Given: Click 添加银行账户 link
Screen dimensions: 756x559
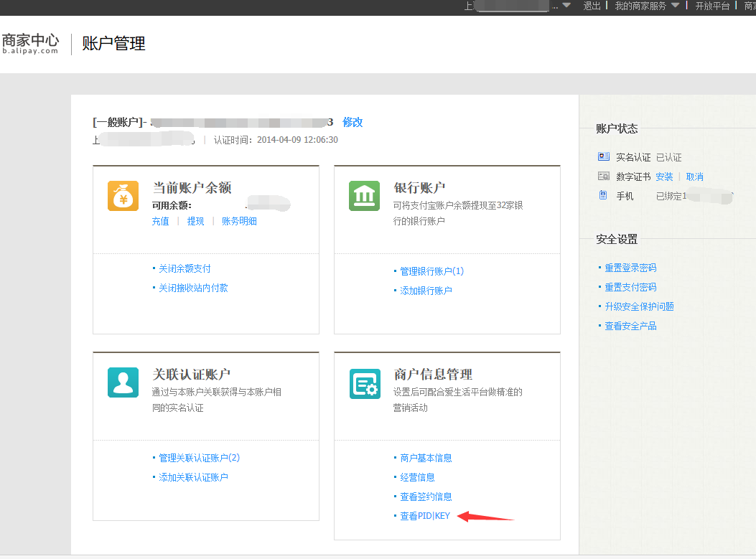Looking at the screenshot, I should (x=426, y=291).
